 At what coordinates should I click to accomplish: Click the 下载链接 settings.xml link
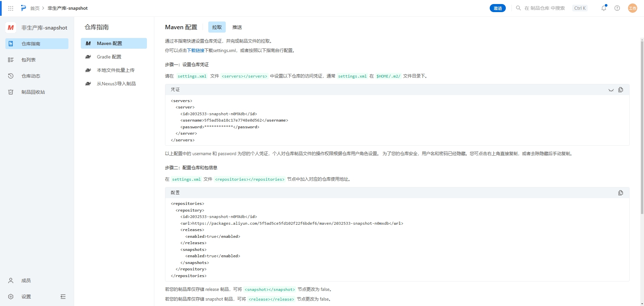(x=196, y=50)
